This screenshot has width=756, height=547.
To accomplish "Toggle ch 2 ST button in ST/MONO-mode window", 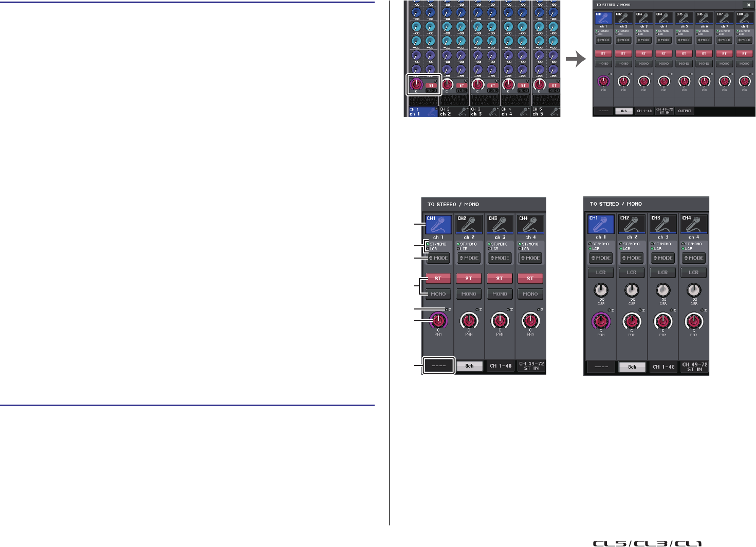I will tap(469, 278).
